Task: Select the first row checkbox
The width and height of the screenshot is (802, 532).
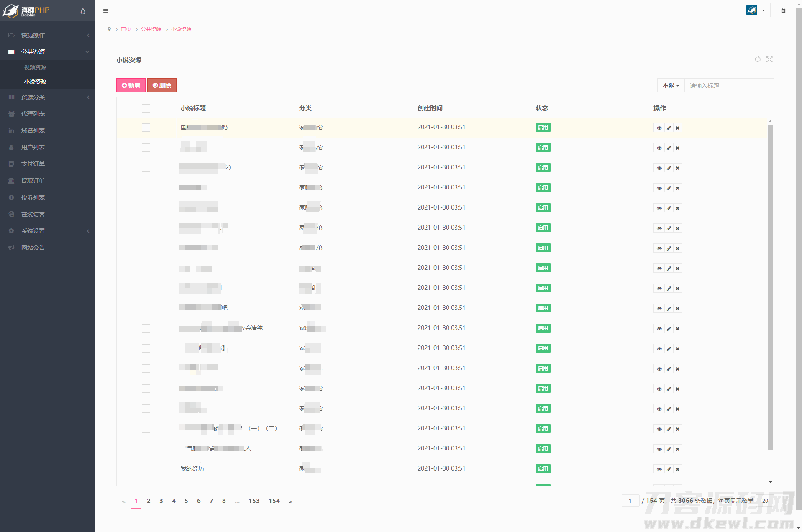Action: pos(146,128)
